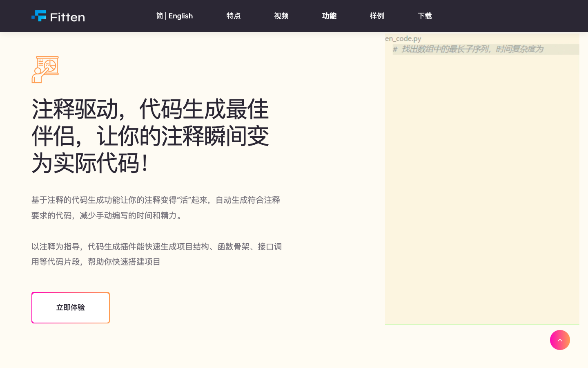Screen dimensions: 588x368
Task: Click the 立即体验 button
Action: 70,307
